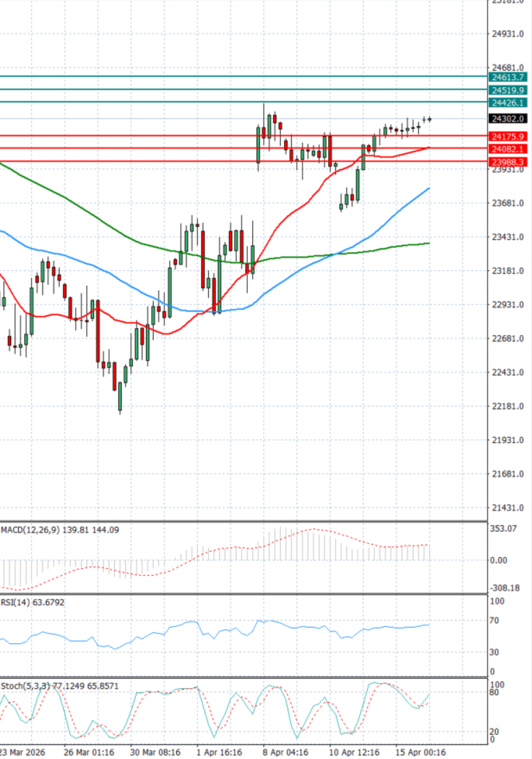Click the 70 level on RSI scale
This screenshot has height=759, width=532.
click(x=495, y=620)
